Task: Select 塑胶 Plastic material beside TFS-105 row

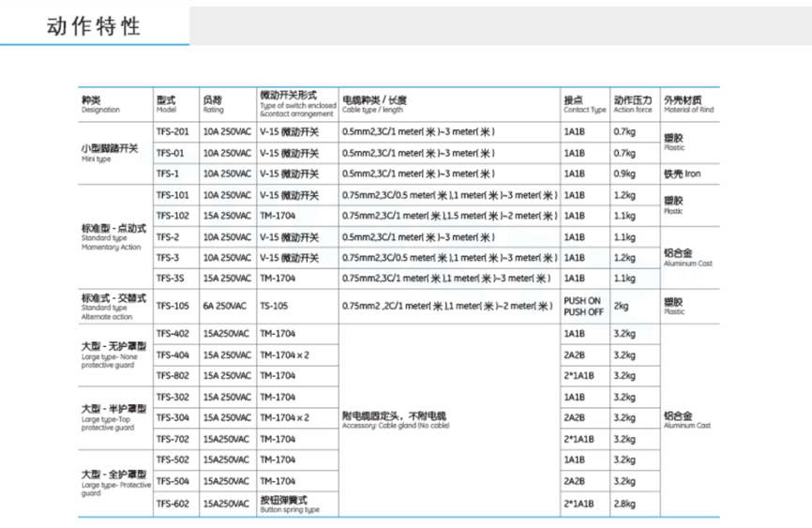Action: pos(674,307)
